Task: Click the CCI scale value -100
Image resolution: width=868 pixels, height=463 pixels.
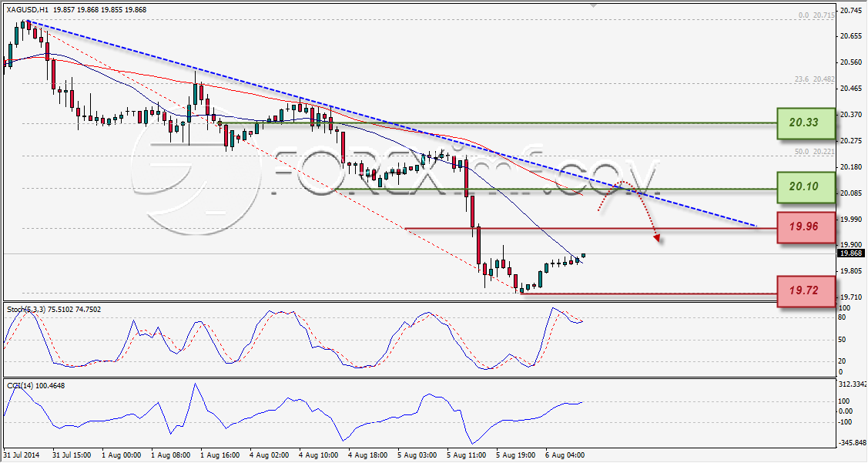Action: tap(846, 422)
